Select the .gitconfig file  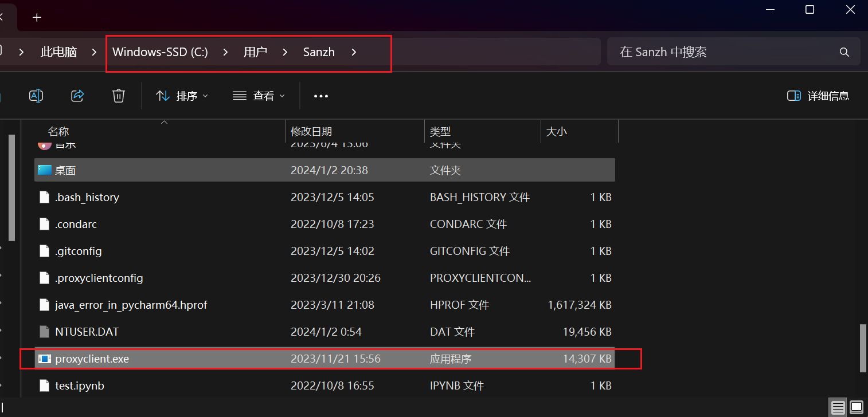coord(325,251)
